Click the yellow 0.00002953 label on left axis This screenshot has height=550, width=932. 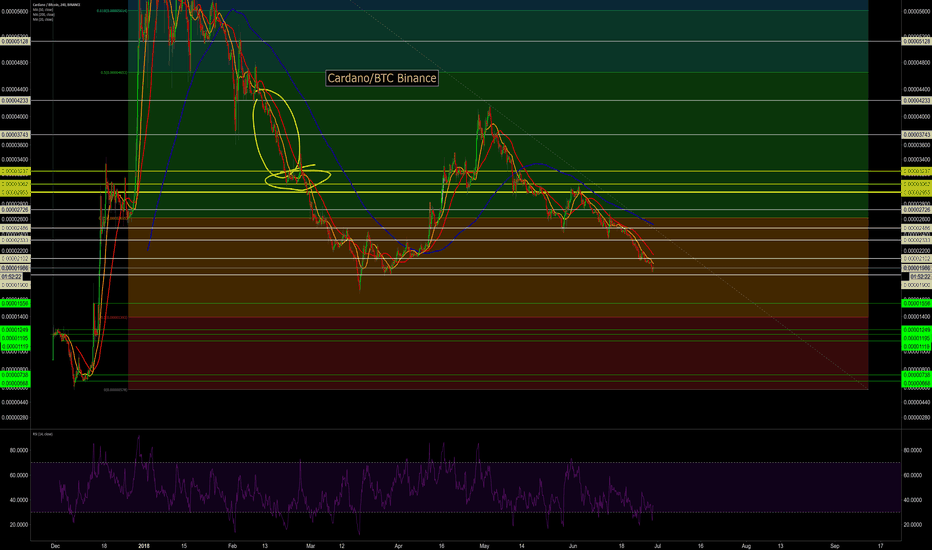[15, 193]
